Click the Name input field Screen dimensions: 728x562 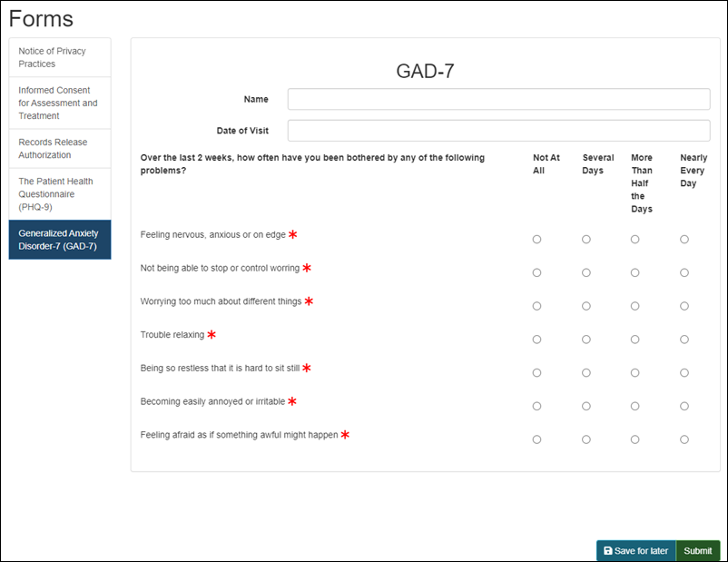(498, 99)
